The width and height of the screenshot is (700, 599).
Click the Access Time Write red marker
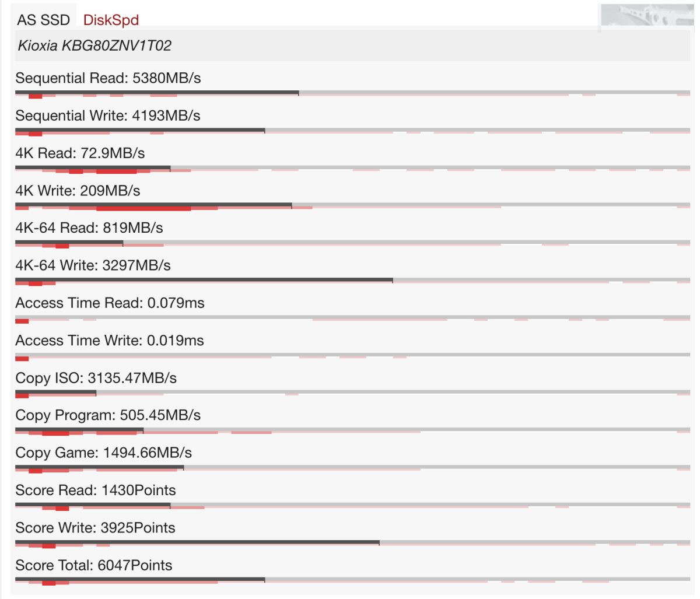(22, 358)
